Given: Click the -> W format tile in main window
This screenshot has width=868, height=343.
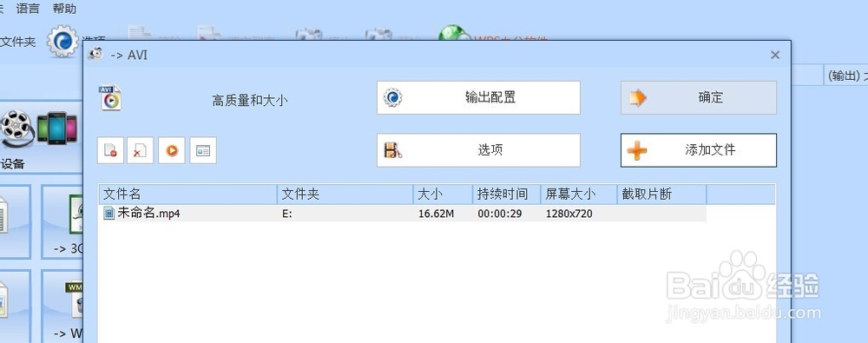Looking at the screenshot, I should tap(62, 307).
